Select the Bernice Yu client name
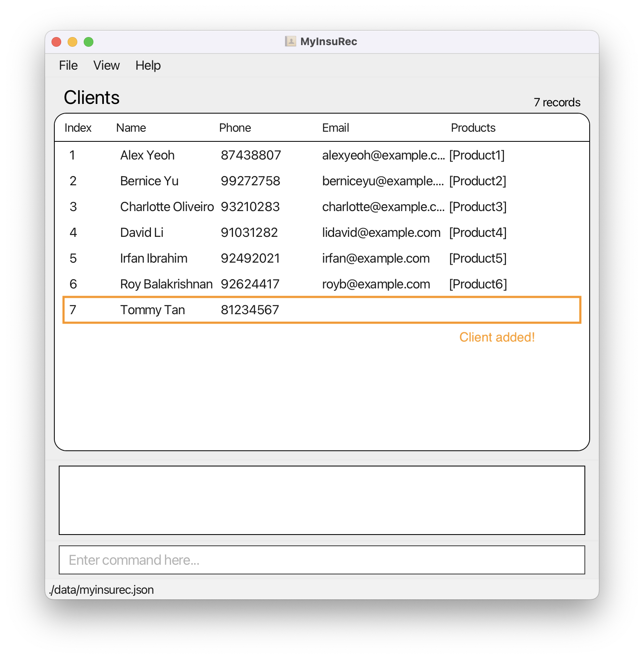The image size is (644, 659). [149, 181]
